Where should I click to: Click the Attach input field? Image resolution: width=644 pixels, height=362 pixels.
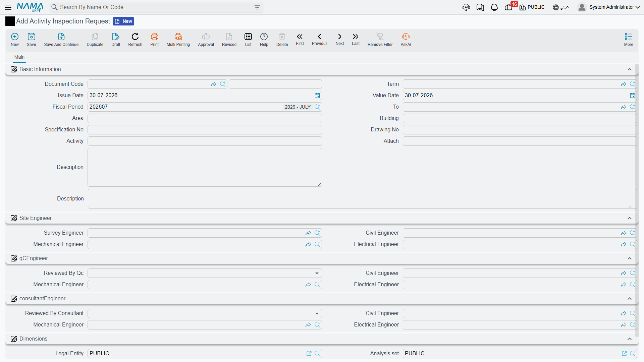point(520,141)
